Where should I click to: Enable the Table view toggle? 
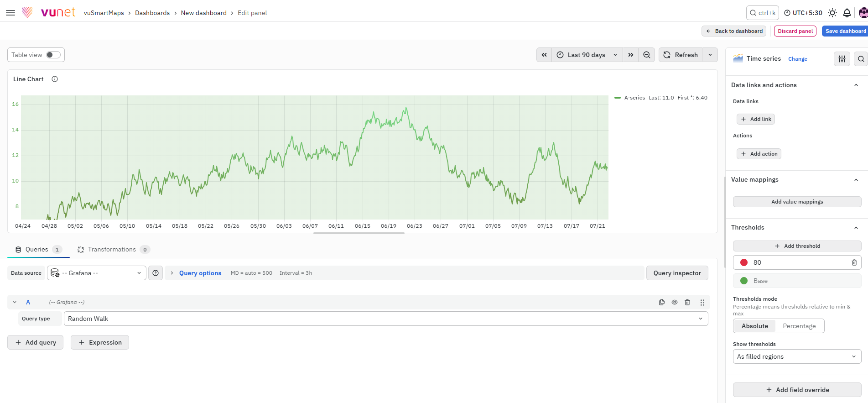[x=53, y=55]
